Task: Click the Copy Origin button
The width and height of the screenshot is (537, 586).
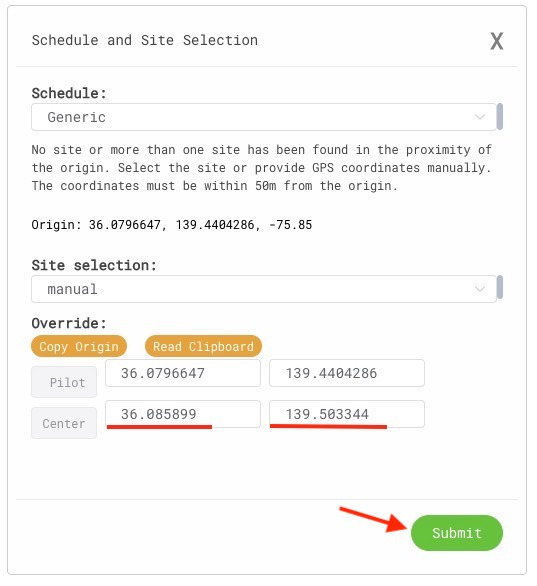Action: pyautogui.click(x=79, y=346)
